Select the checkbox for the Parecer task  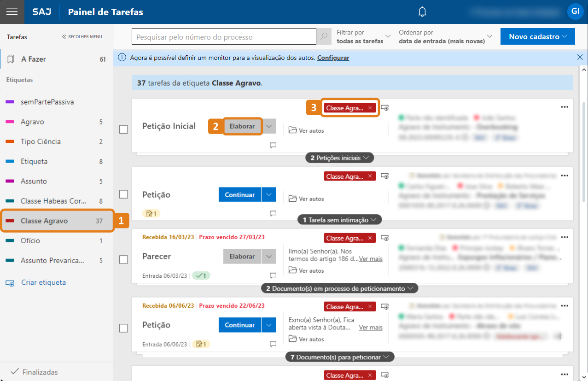tap(123, 259)
